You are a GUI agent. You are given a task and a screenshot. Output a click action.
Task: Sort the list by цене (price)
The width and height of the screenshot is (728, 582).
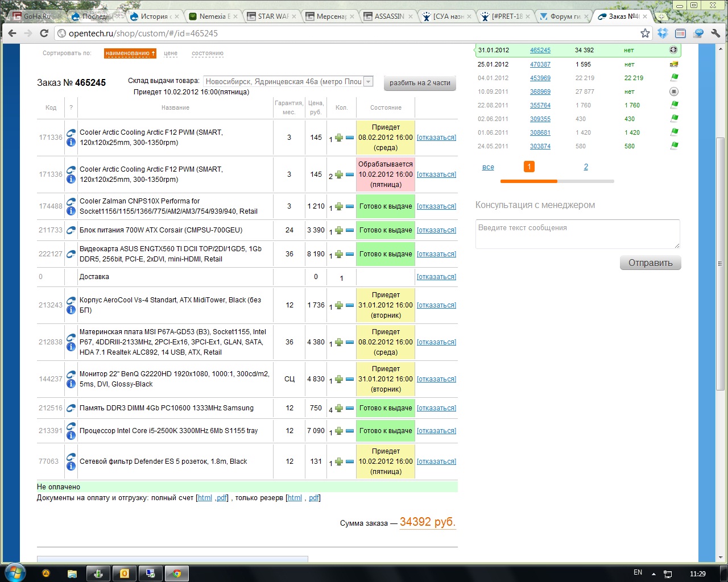(x=171, y=53)
